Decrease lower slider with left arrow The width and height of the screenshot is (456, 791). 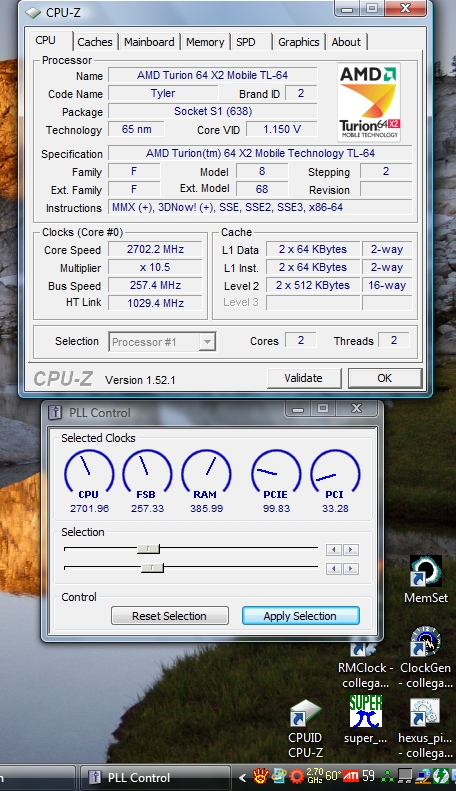tap(333, 569)
